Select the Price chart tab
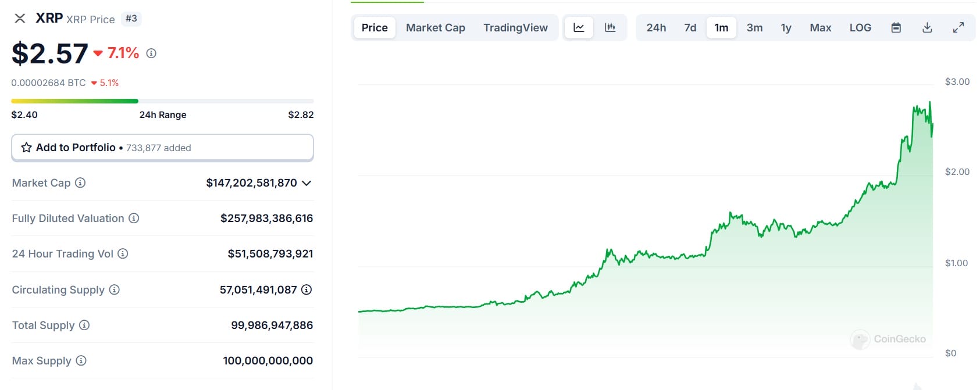980x390 pixels. (x=375, y=27)
